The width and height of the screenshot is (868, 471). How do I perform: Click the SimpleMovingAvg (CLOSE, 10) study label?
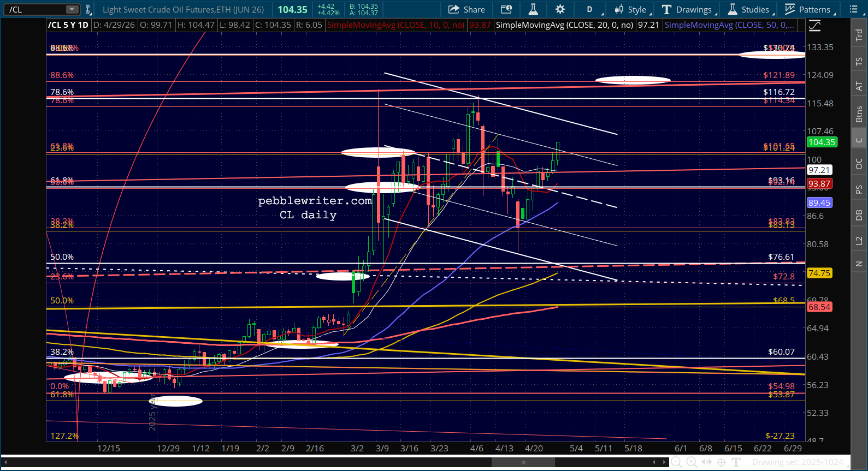click(x=396, y=25)
